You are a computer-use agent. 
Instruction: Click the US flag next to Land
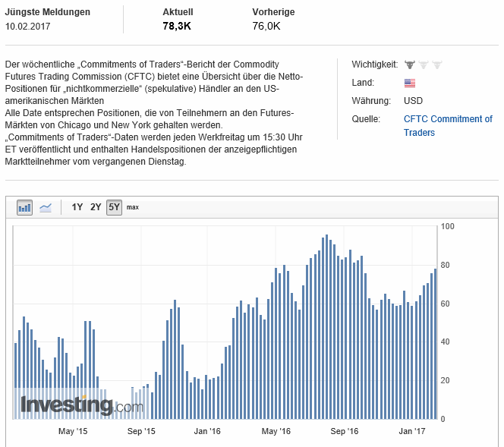(x=410, y=83)
